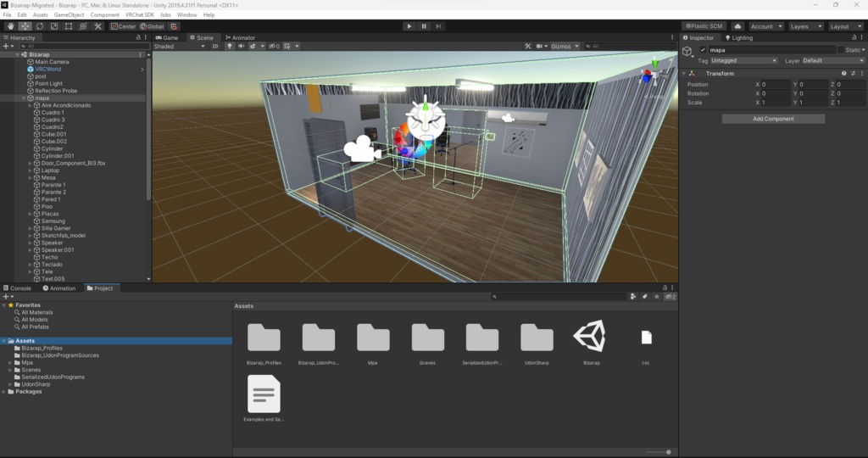Open Transform component kebab menu
This screenshot has height=458, width=868.
[x=862, y=73]
